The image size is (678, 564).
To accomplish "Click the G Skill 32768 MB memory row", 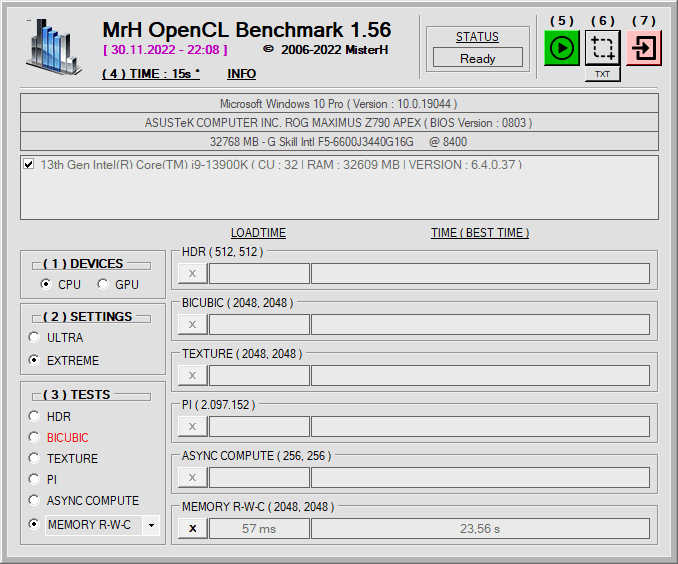I will click(339, 142).
